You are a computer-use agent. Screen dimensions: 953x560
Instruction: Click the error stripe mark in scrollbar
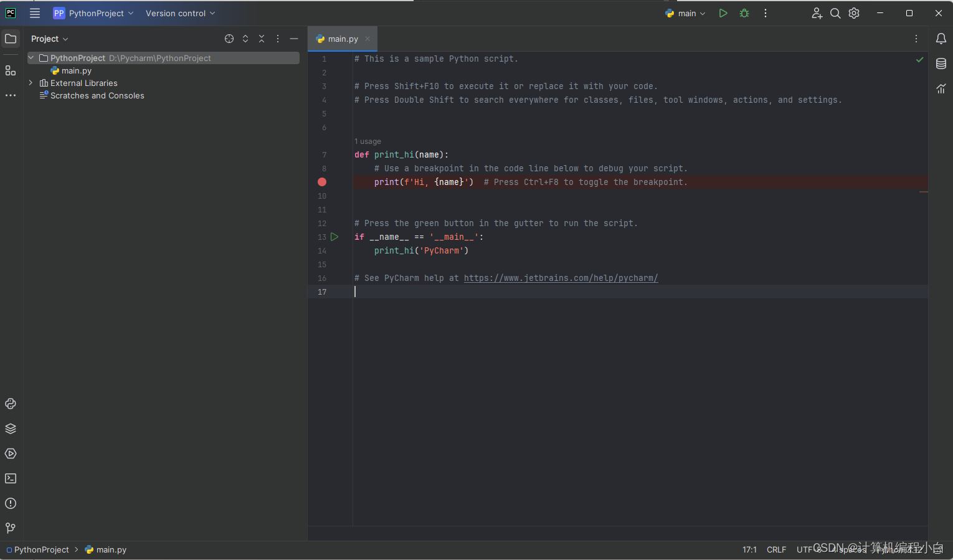coord(924,192)
